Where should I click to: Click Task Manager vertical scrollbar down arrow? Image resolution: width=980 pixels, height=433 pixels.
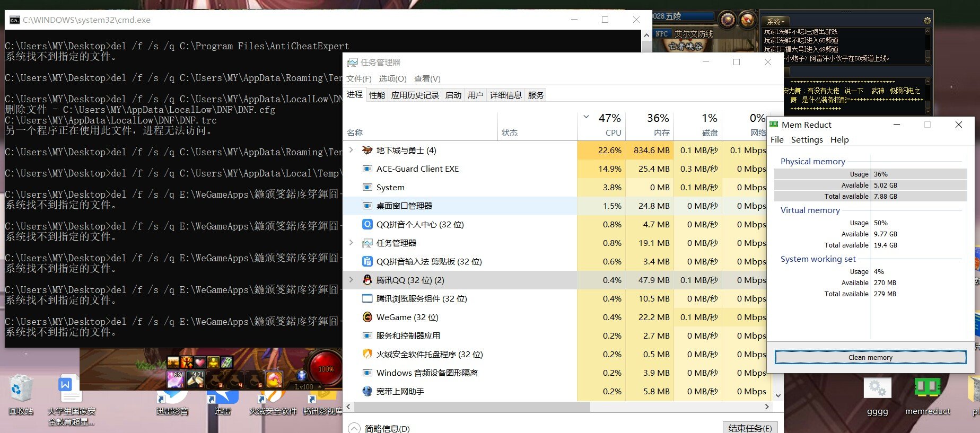coord(778,395)
